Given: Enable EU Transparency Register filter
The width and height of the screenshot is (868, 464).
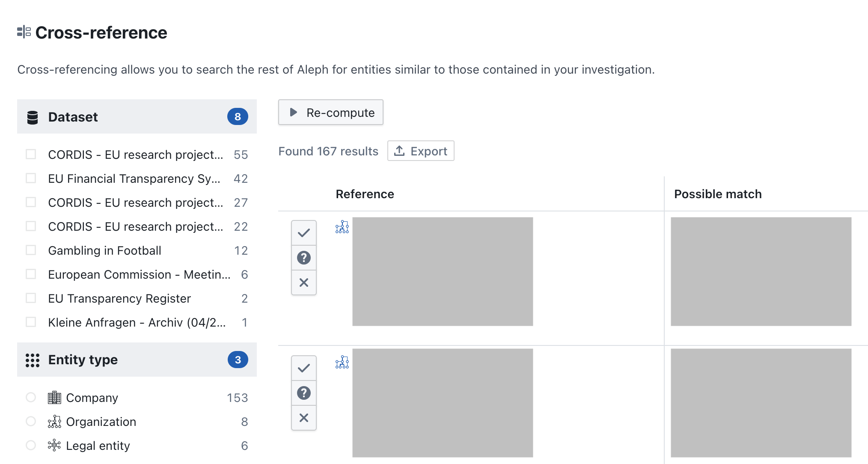Looking at the screenshot, I should click(x=31, y=298).
